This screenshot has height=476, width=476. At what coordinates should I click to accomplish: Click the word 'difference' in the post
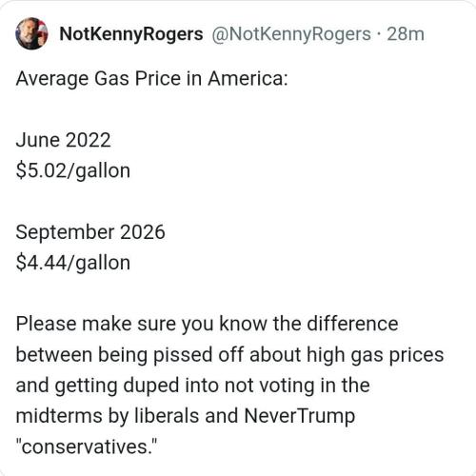352,324
